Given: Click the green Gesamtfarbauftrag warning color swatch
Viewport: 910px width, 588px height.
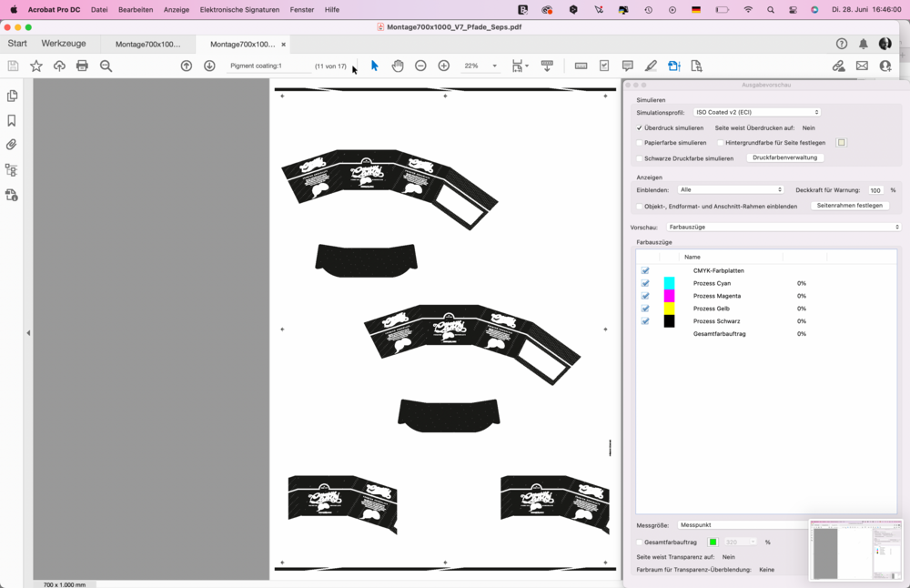Looking at the screenshot, I should [x=713, y=542].
